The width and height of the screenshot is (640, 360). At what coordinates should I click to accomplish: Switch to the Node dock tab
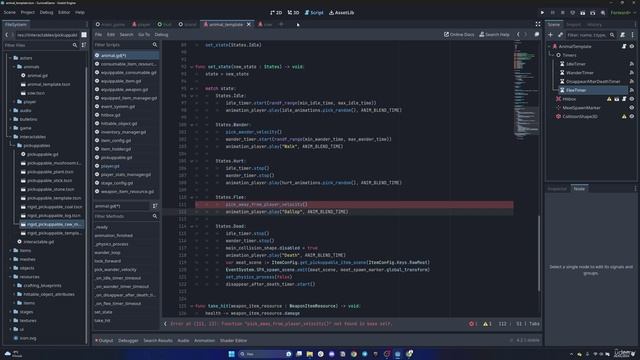(x=579, y=189)
